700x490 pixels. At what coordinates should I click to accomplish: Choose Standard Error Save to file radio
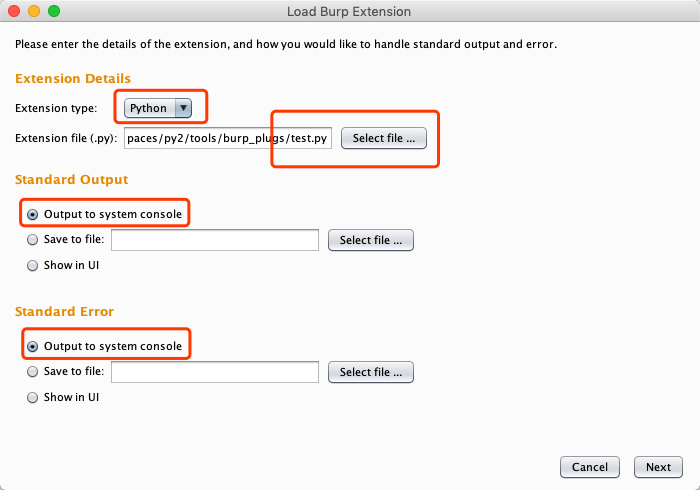[33, 372]
